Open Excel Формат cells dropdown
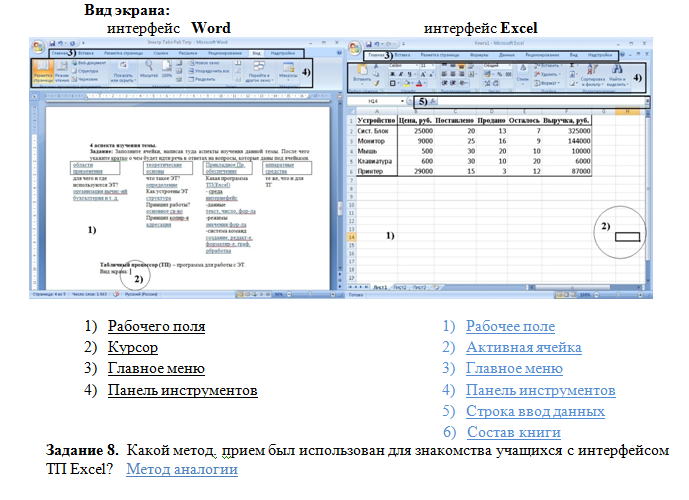Screen dimensions: 689x500 [x=548, y=83]
